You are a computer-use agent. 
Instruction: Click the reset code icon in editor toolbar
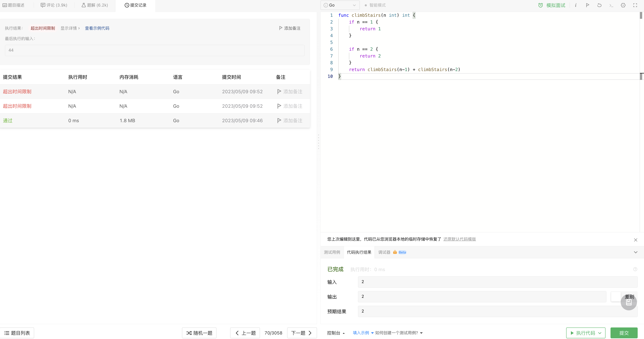599,5
